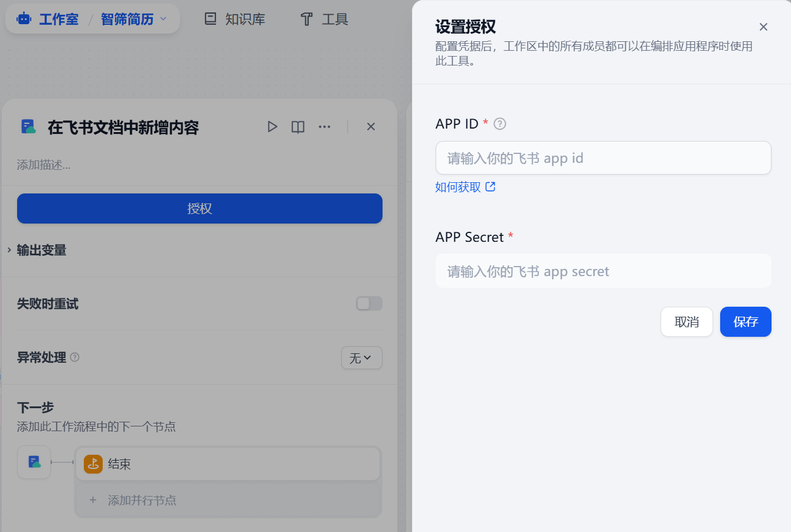
Task: Click the robot icon before 工作室
Action: (24, 18)
